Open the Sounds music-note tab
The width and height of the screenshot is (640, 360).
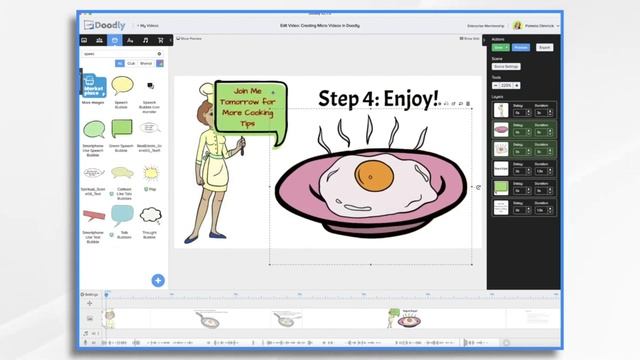pyautogui.click(x=145, y=40)
